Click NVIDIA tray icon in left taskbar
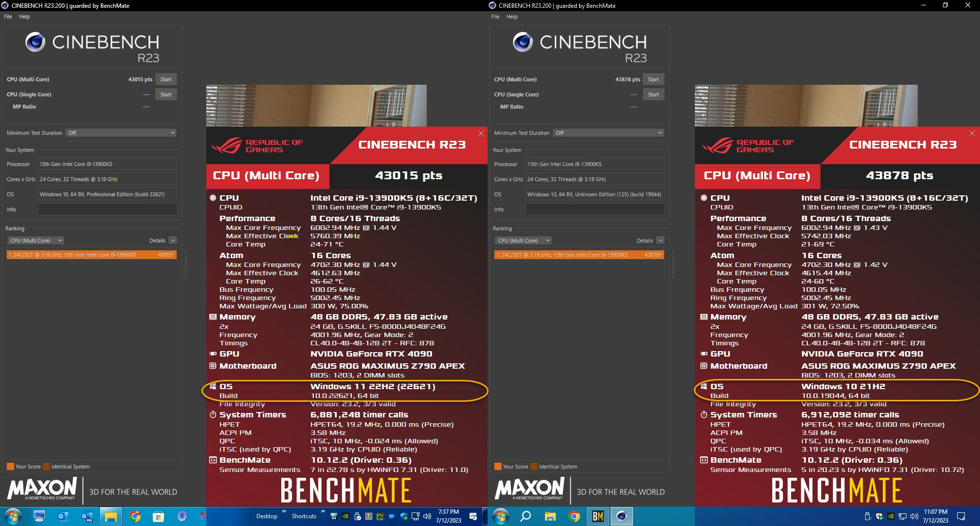Image resolution: width=980 pixels, height=526 pixels. [x=345, y=516]
